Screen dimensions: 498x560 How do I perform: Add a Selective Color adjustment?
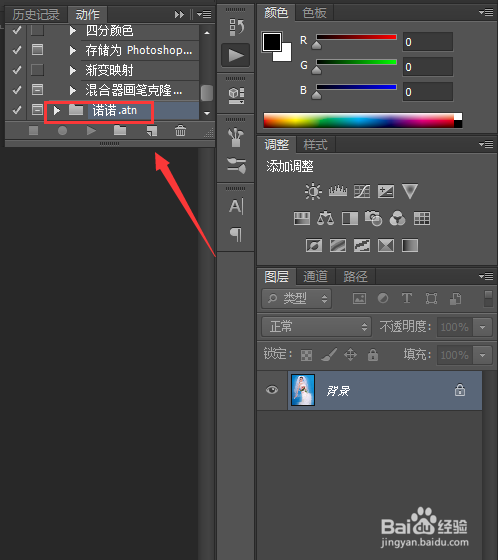pyautogui.click(x=386, y=245)
